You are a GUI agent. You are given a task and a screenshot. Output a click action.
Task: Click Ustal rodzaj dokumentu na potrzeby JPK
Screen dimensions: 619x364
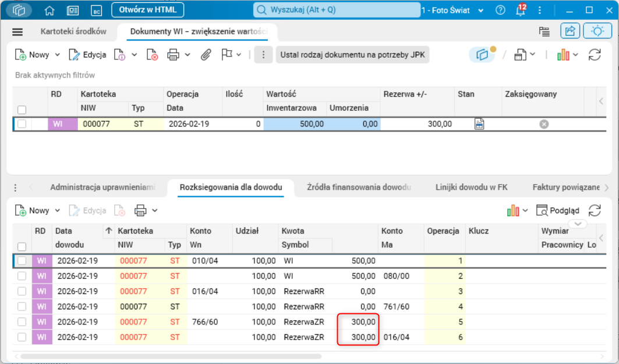coord(352,55)
